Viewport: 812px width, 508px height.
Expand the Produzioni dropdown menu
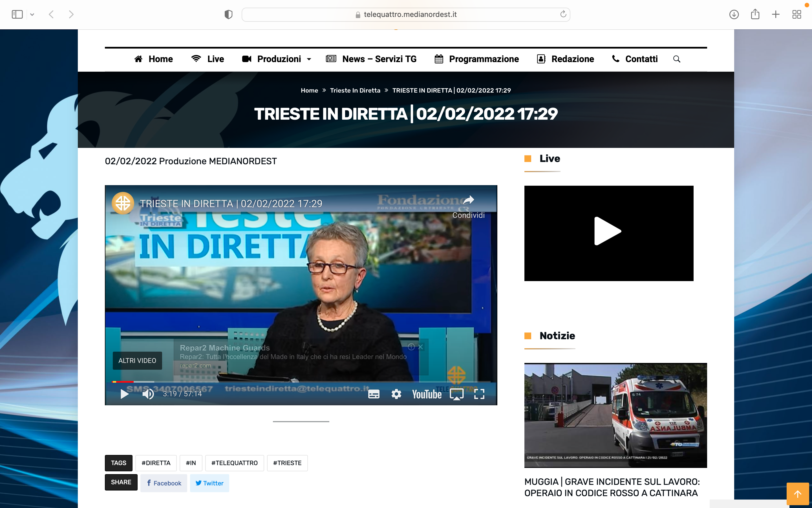(277, 59)
